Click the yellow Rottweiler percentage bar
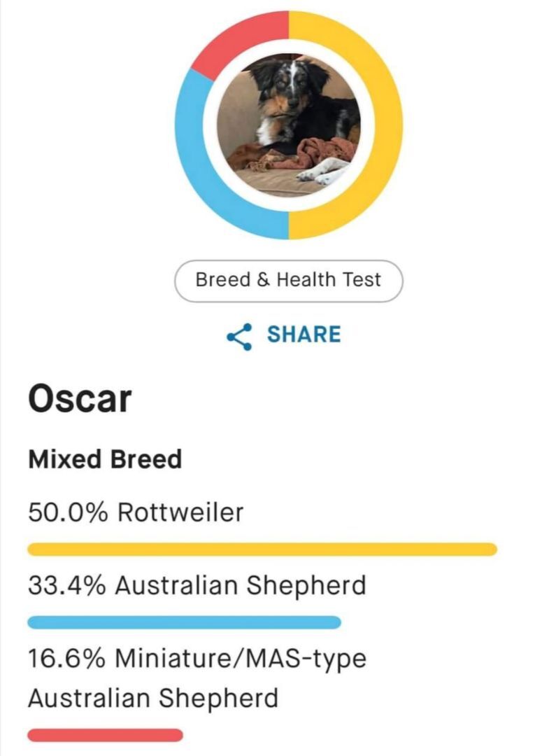Viewport: 542px width, 756px height. [262, 549]
